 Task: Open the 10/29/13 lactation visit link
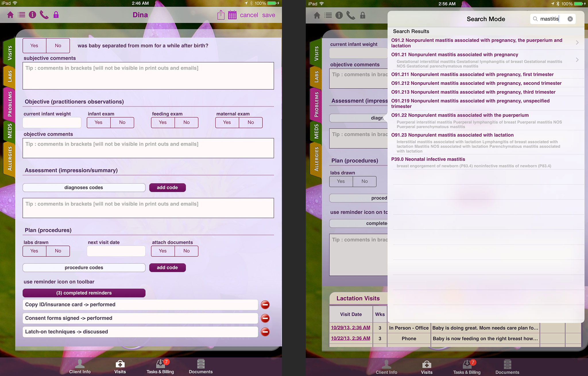click(x=350, y=327)
